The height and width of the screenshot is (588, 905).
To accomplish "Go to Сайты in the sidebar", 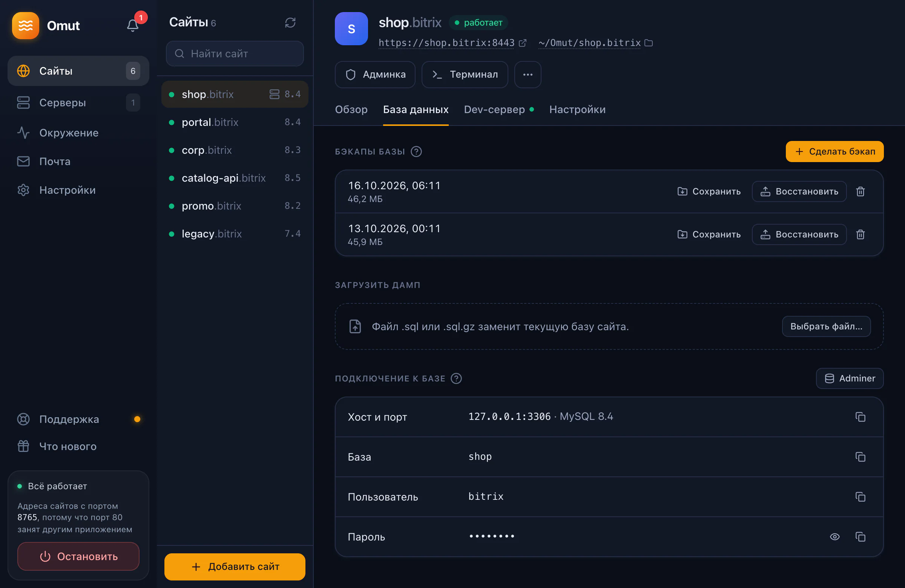I will click(78, 71).
